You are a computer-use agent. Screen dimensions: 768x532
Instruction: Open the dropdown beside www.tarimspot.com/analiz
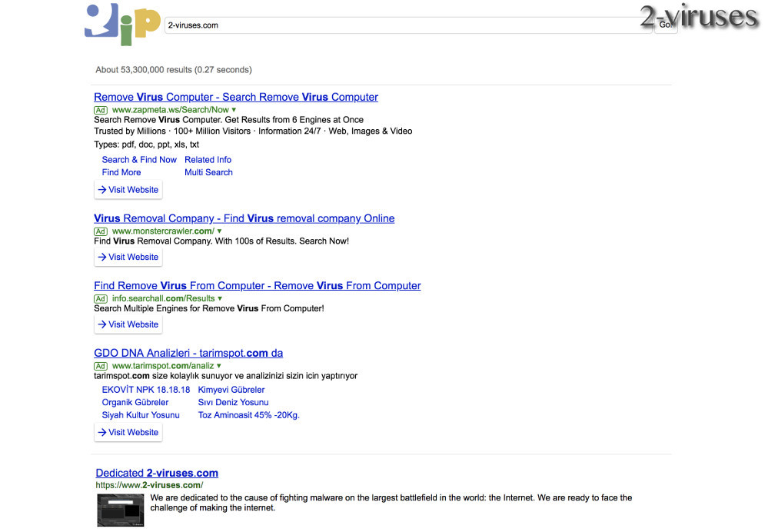[x=218, y=365]
